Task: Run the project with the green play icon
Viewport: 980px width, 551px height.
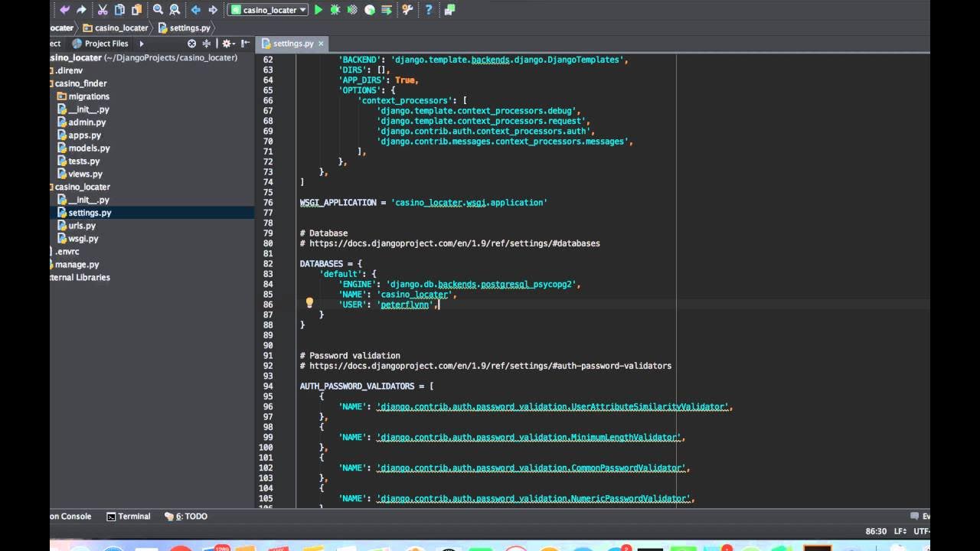Action: pos(318,10)
